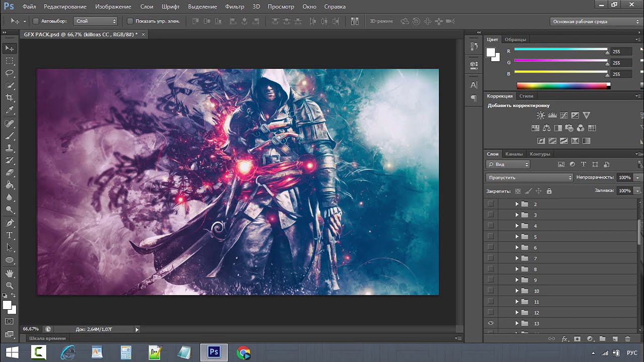Delete layer with trash icon
Screen dimensions: 644x362
(x=627, y=339)
